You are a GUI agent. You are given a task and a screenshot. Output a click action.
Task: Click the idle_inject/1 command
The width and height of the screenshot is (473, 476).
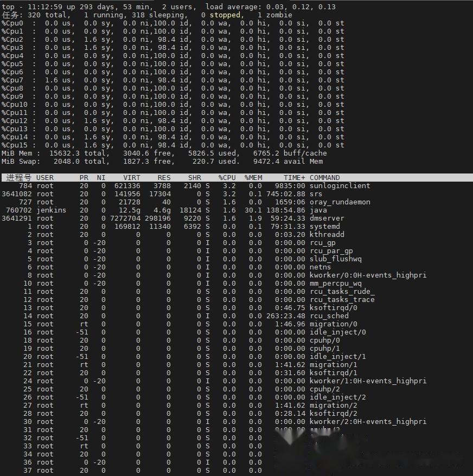tap(337, 357)
